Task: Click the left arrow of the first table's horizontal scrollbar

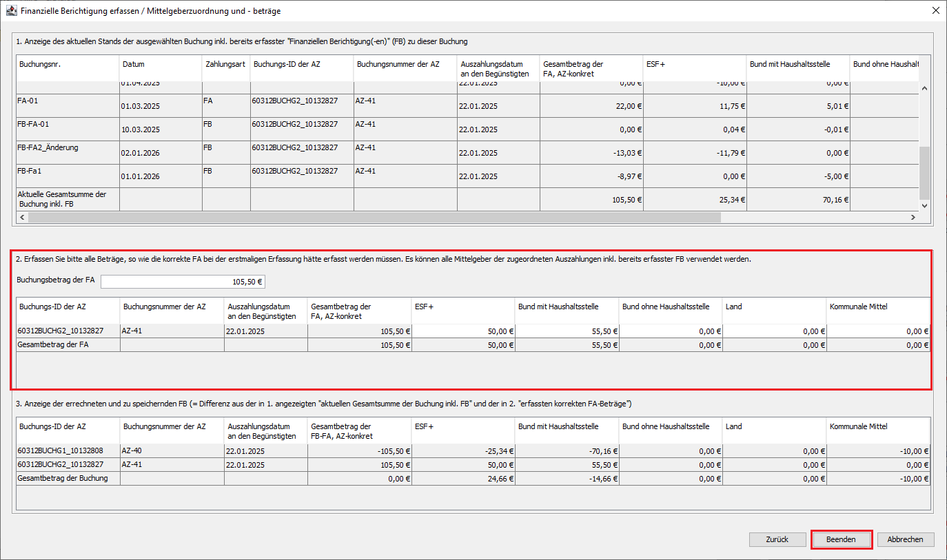Action: 23,217
